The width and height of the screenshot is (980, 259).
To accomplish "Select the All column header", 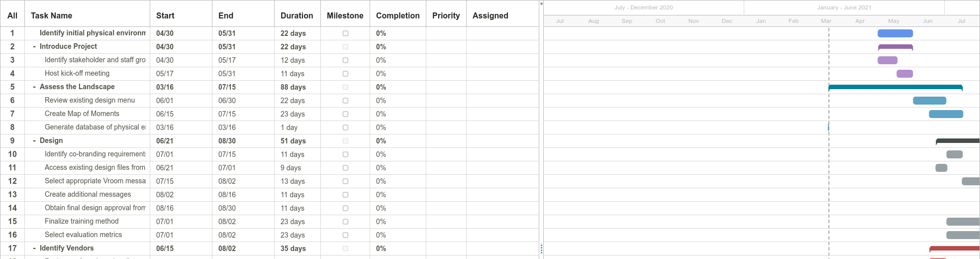I will point(12,15).
